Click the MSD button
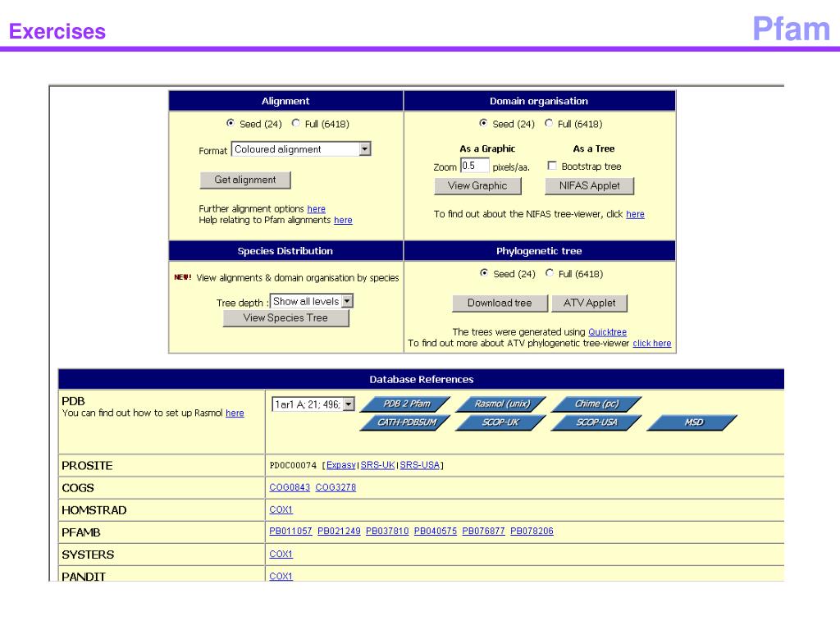Screen dimensions: 840x630 (692, 422)
